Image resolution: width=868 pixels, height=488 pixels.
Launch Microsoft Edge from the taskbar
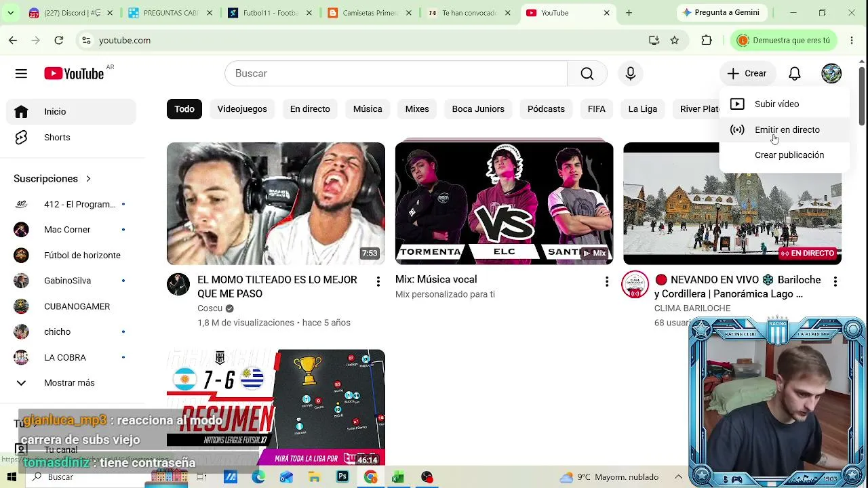click(258, 477)
